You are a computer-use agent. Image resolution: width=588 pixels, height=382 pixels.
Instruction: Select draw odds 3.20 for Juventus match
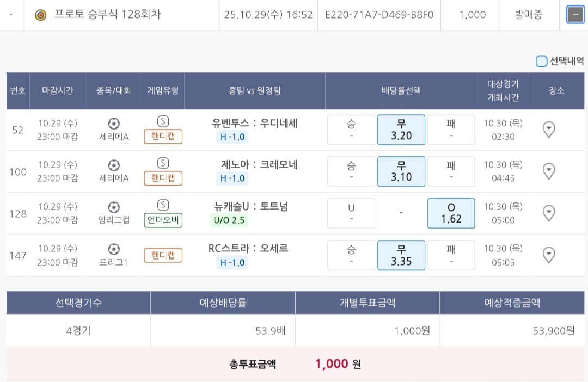coord(401,130)
